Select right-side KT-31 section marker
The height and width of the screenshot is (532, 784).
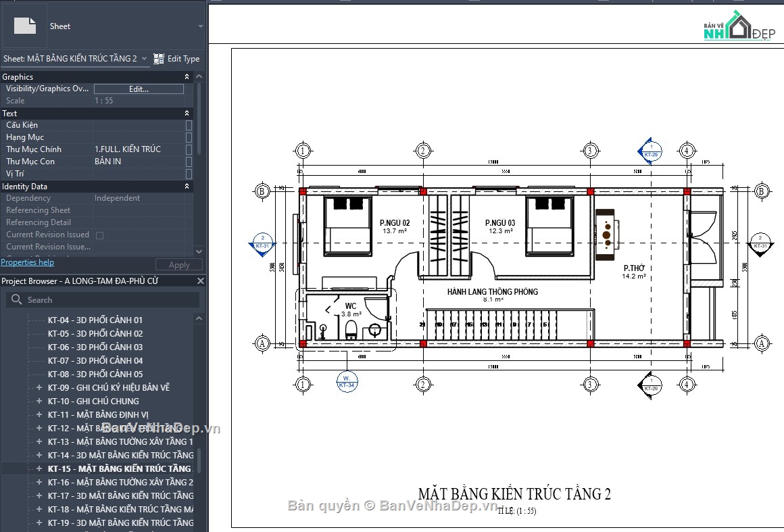click(x=760, y=245)
